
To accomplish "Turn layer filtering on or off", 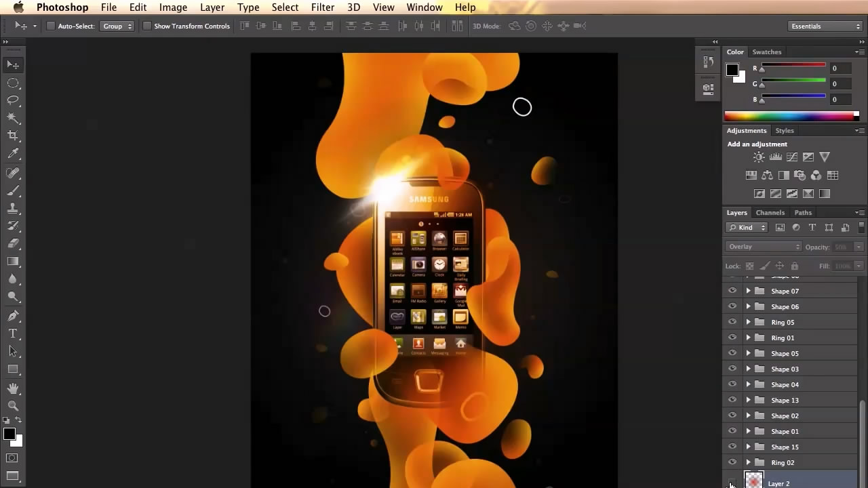I will point(863,228).
